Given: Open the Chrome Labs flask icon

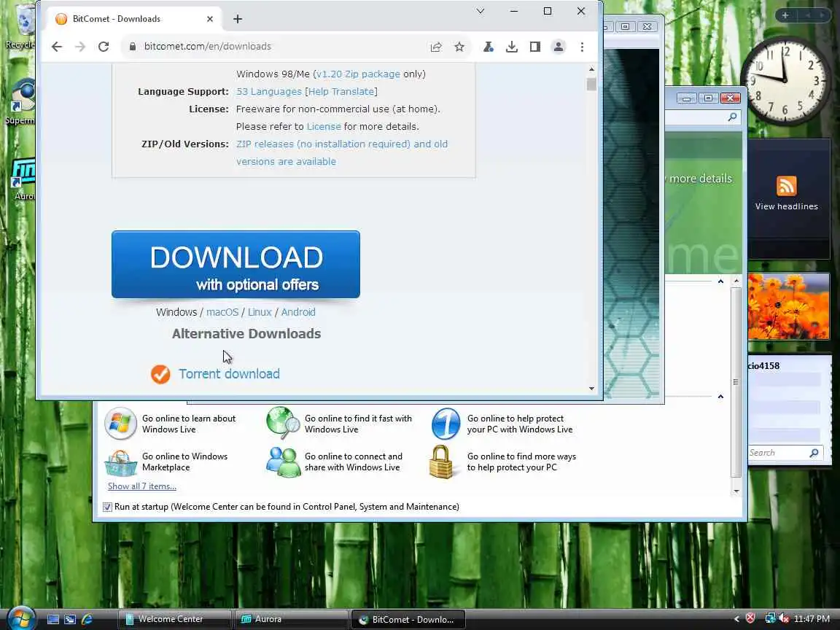Looking at the screenshot, I should 488,47.
